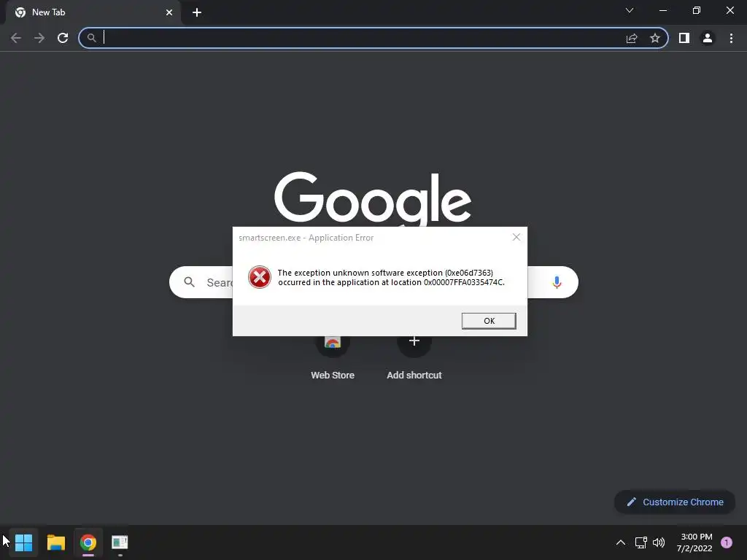Click the Google search box
The width and height of the screenshot is (747, 560).
click(x=373, y=282)
